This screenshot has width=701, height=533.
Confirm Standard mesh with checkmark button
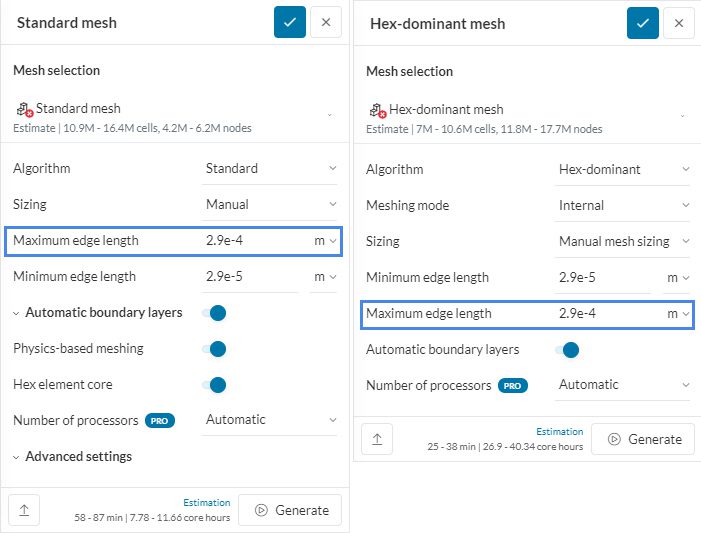pyautogui.click(x=290, y=22)
